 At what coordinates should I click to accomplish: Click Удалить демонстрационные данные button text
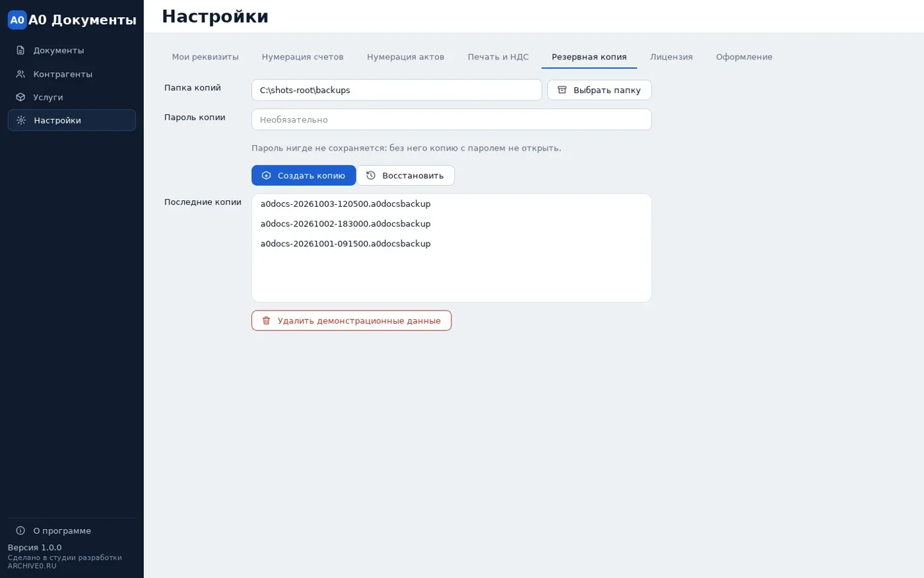pyautogui.click(x=359, y=321)
